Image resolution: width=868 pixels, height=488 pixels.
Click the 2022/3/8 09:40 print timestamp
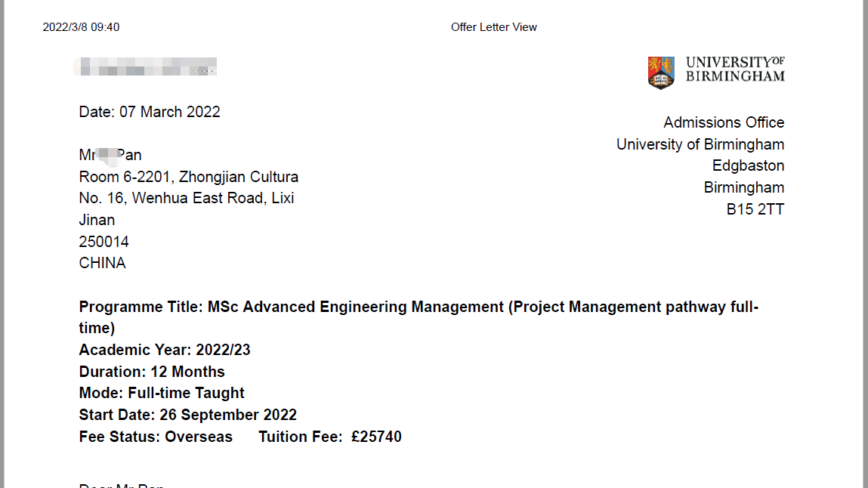(81, 27)
